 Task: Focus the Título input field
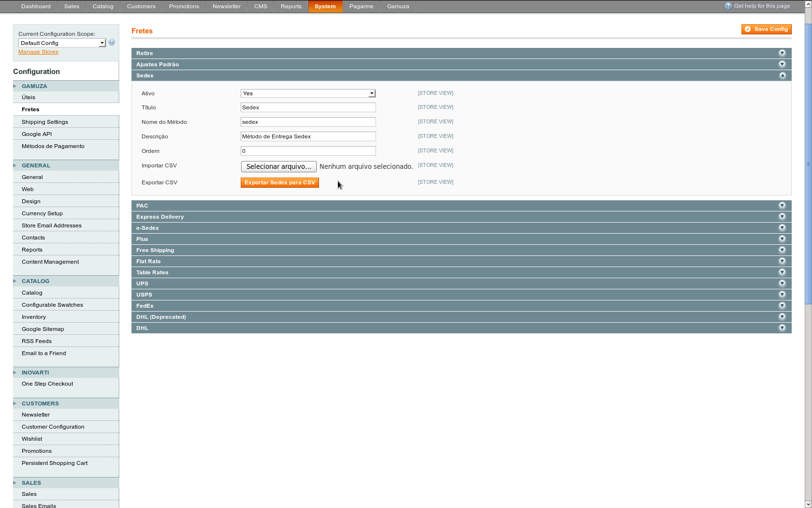click(308, 107)
